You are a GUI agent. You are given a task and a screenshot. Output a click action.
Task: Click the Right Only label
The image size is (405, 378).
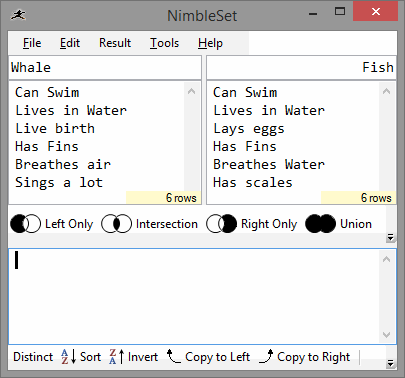pyautogui.click(x=269, y=224)
